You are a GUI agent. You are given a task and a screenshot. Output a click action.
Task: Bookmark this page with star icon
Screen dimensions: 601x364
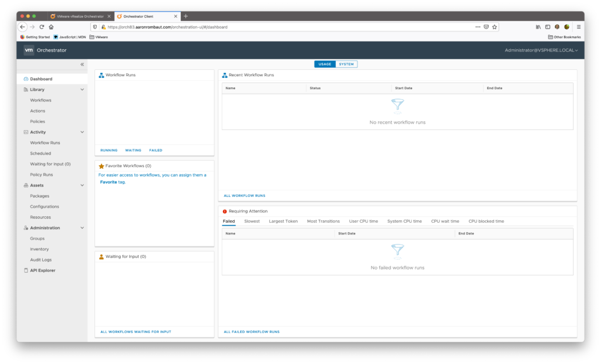click(x=495, y=27)
